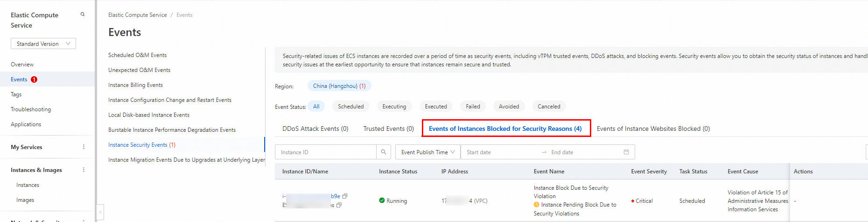Open Events of Instance Websites Blocked tab
868x222 pixels.
(653, 129)
